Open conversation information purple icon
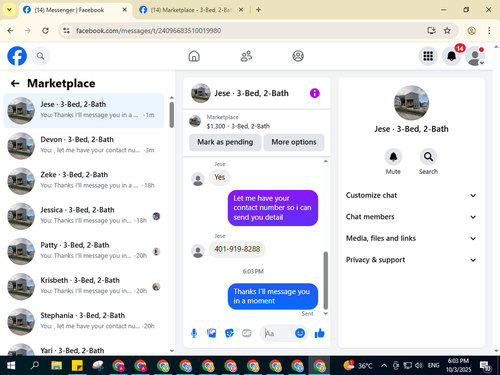The height and width of the screenshot is (375, 500). (314, 93)
